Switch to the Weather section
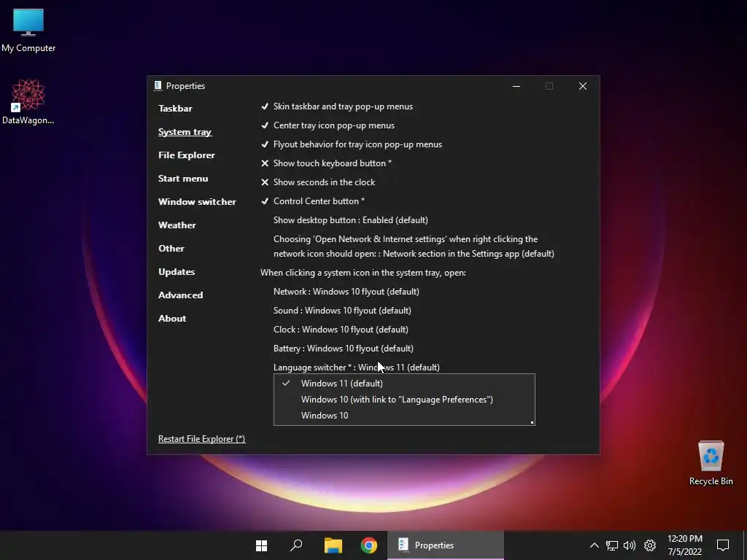 pos(177,225)
